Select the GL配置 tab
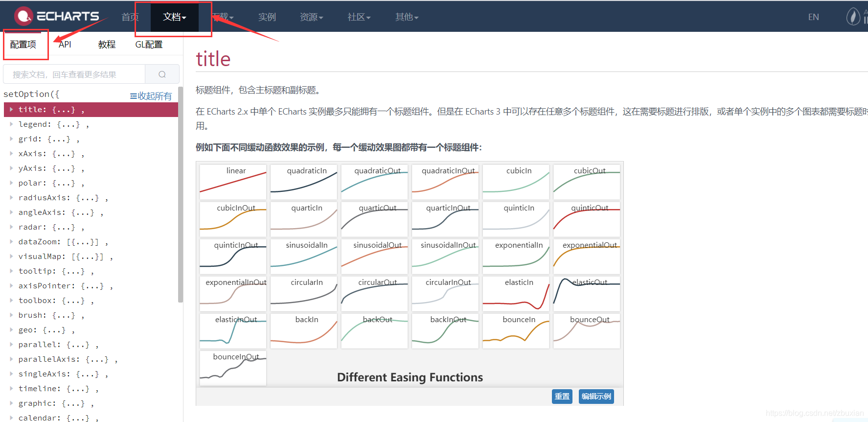Screen dimensions: 868x422 [149, 45]
